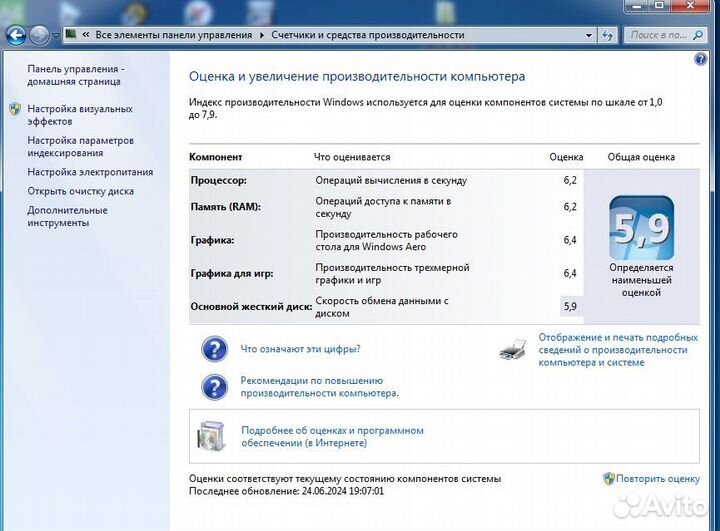Click the question icon beside 'Что означают эти цифры?'

coord(214,349)
